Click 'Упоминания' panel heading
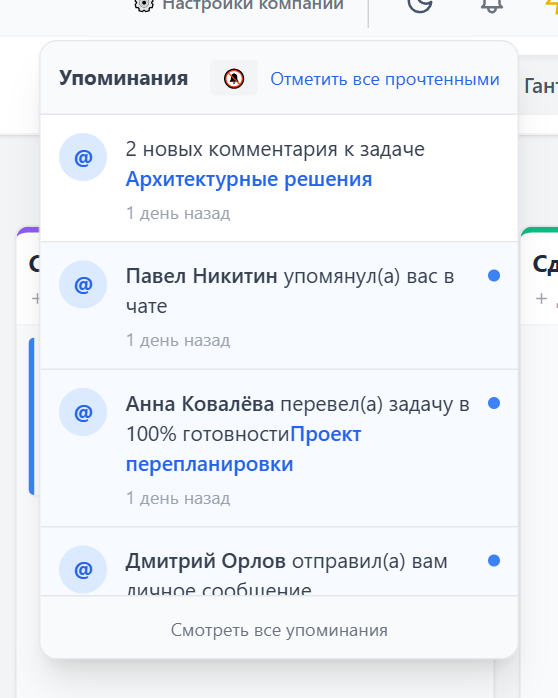 pyautogui.click(x=124, y=78)
